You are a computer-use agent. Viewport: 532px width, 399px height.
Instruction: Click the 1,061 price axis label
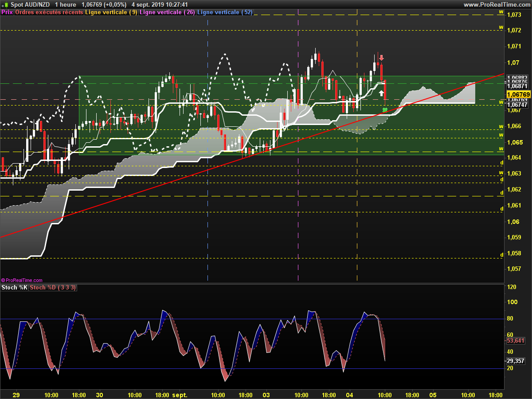tap(514, 205)
